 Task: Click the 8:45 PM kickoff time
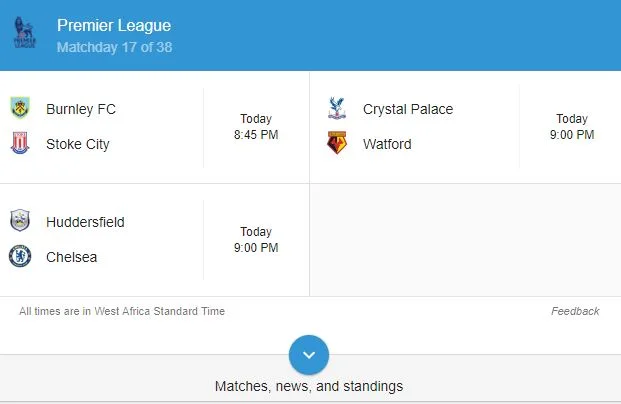coord(256,134)
